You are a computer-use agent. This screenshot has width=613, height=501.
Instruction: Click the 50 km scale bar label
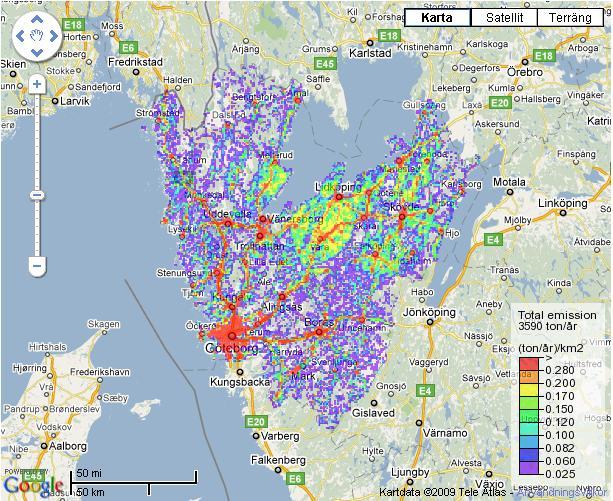[x=90, y=491]
